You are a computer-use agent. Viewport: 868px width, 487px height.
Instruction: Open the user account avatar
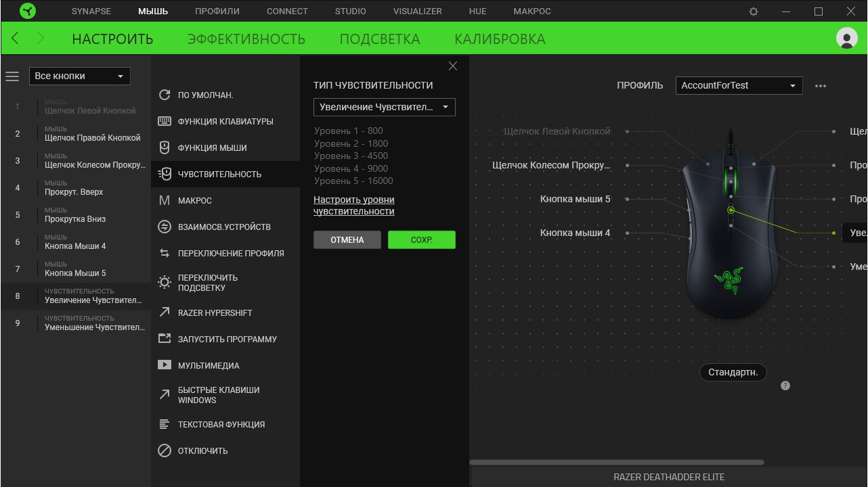pos(846,39)
